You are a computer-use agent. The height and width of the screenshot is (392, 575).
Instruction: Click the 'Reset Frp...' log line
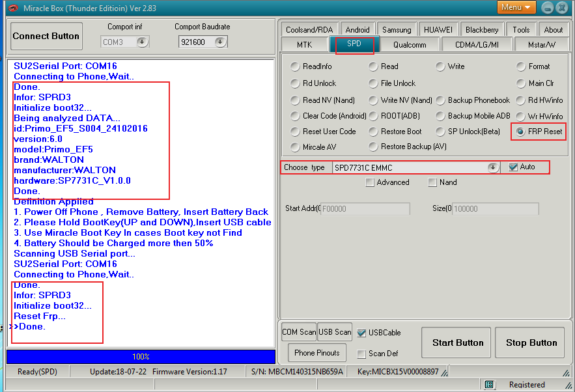click(x=40, y=316)
